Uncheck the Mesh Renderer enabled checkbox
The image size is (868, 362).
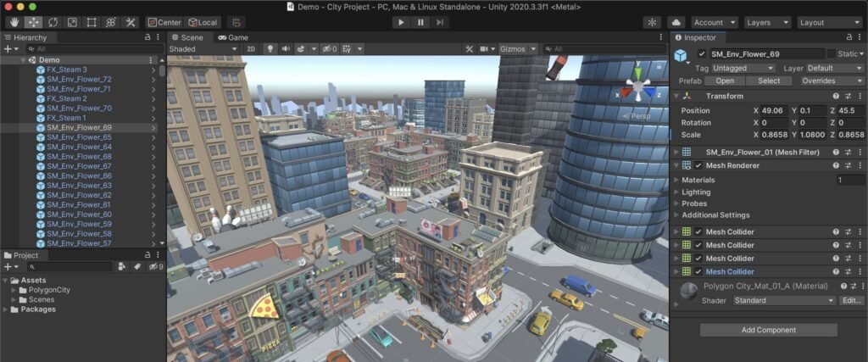698,165
